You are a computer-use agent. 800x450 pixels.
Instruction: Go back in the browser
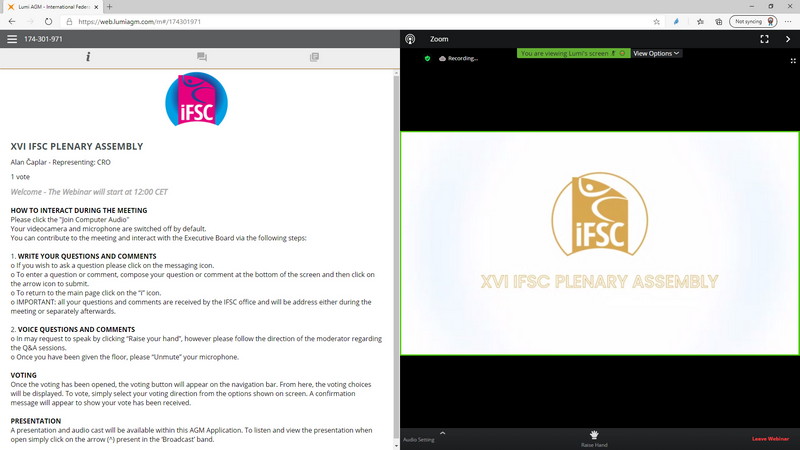point(12,21)
